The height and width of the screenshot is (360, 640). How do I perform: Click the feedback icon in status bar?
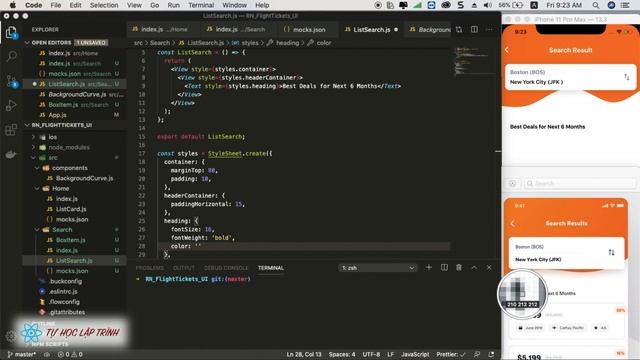click(477, 354)
